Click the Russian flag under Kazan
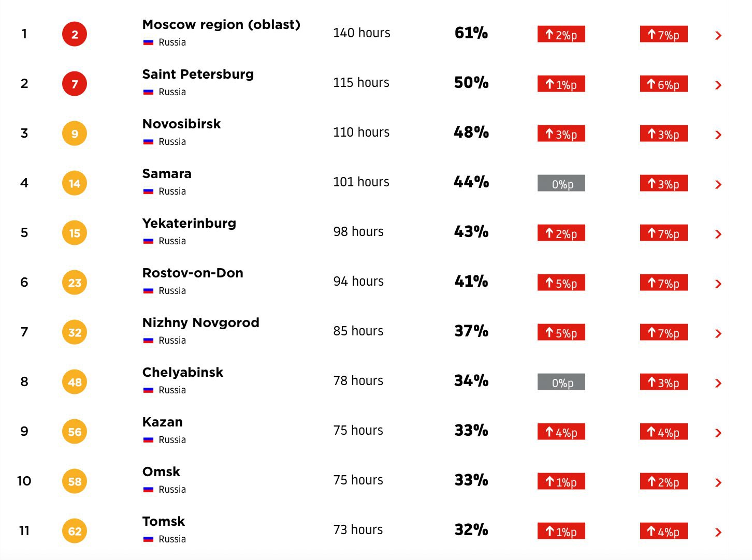 point(149,440)
